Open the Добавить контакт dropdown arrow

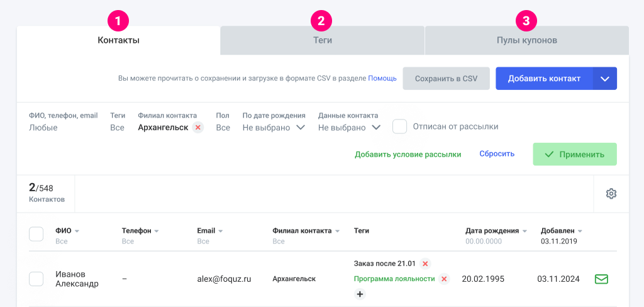(x=605, y=79)
